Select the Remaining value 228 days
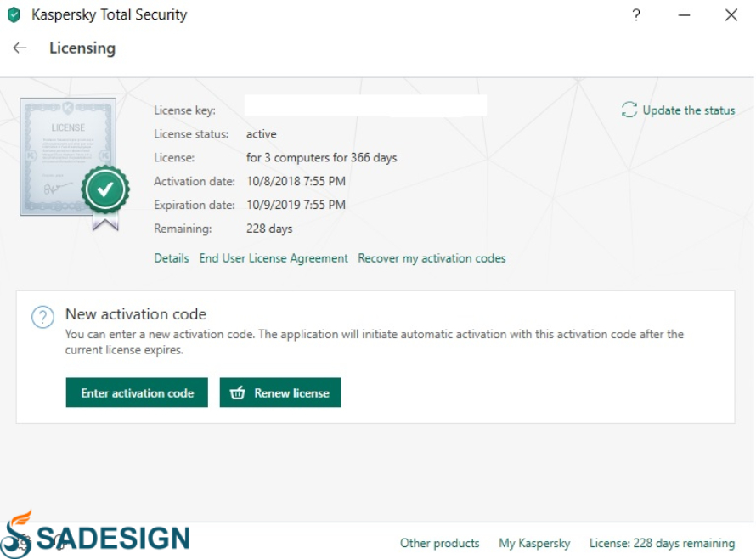The image size is (756, 559). pos(269,229)
